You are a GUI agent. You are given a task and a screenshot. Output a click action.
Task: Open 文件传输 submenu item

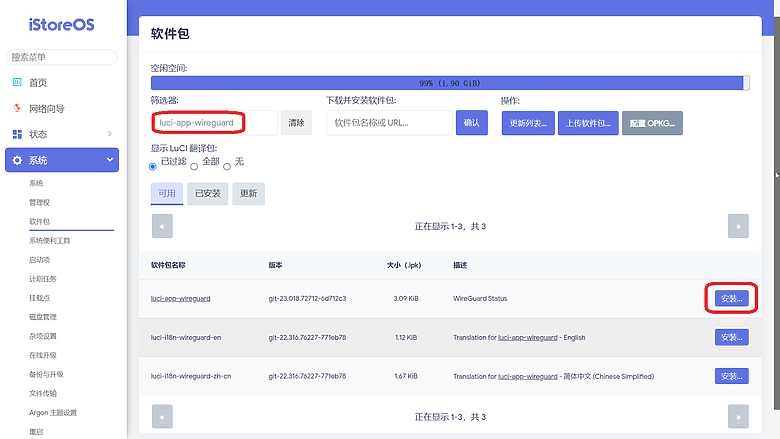(43, 393)
